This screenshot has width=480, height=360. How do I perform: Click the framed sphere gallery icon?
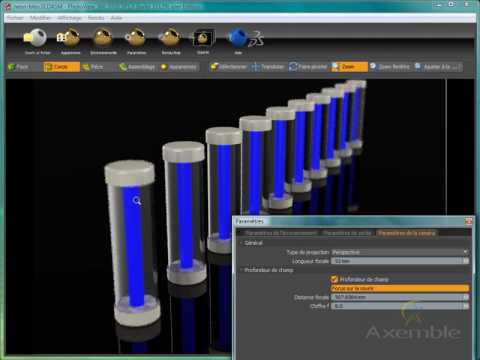pos(203,38)
